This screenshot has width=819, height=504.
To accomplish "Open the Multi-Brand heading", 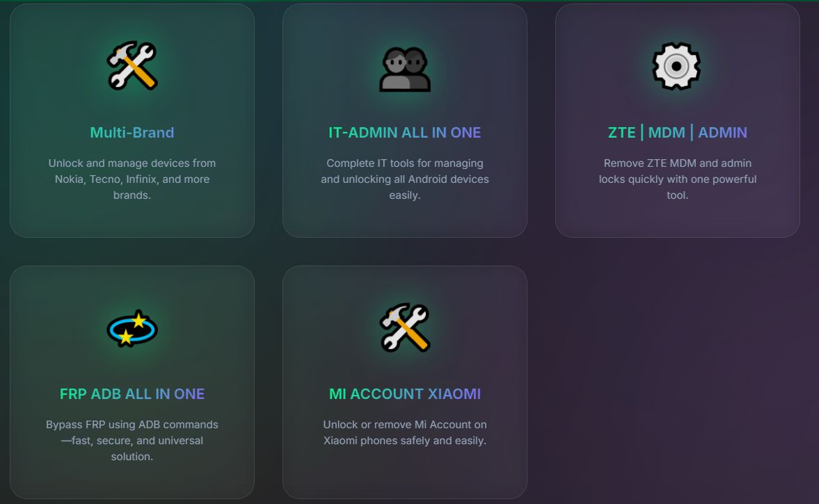I will pyautogui.click(x=132, y=132).
